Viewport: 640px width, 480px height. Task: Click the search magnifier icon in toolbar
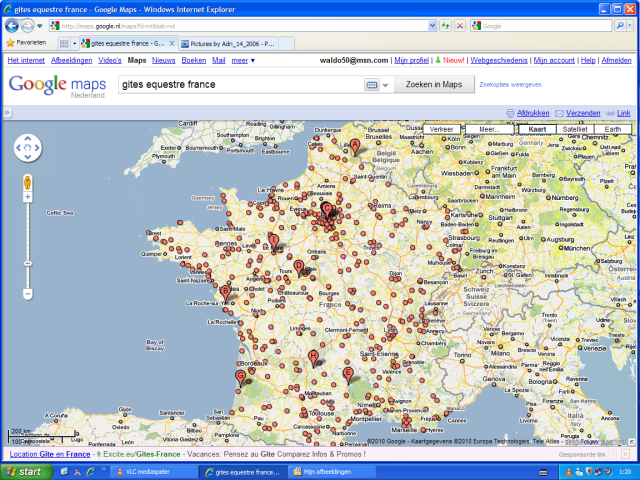tap(620, 26)
